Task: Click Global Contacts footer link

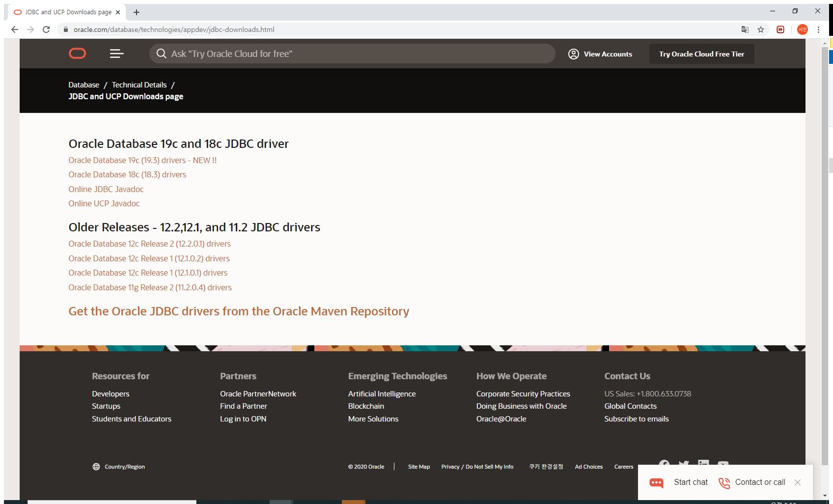Action: (630, 406)
